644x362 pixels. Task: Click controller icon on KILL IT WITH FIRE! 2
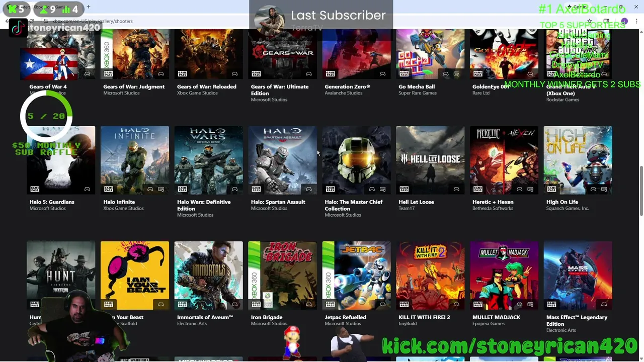456,304
